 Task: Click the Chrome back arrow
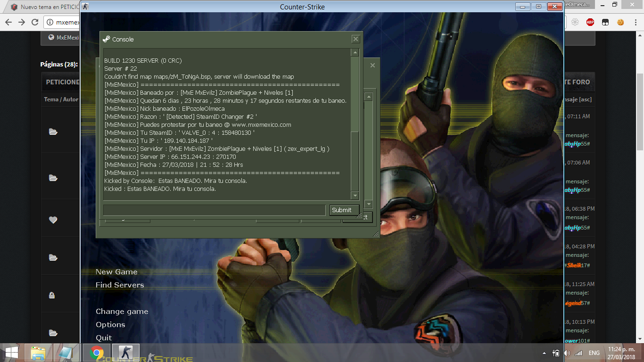(x=8, y=22)
